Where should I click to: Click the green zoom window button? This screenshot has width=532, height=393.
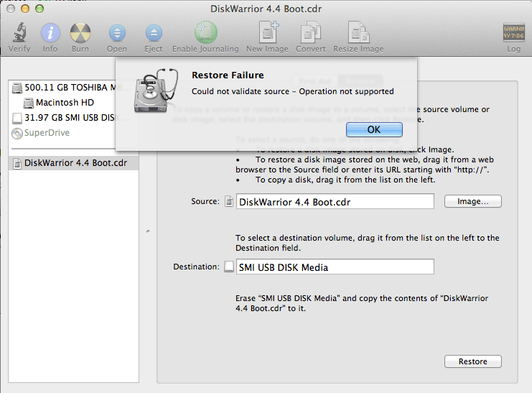click(39, 9)
